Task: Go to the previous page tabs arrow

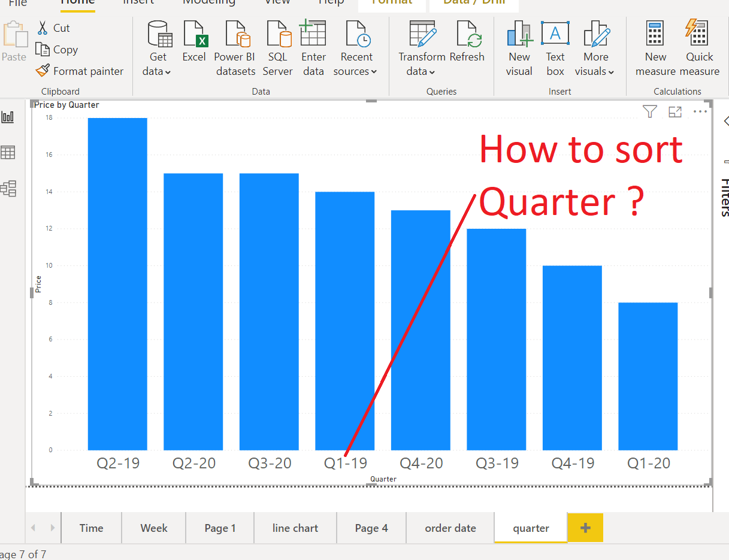Action: [33, 528]
